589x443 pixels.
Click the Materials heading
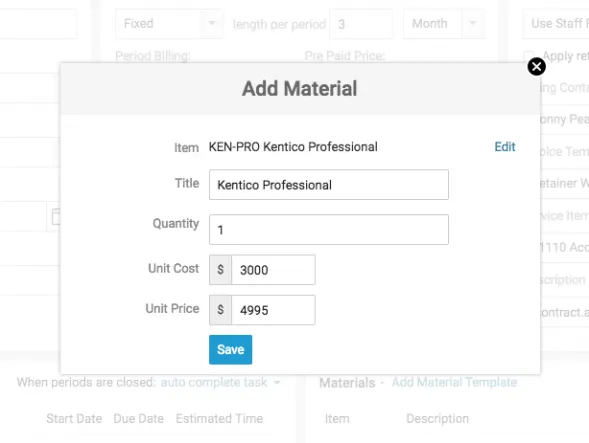tap(347, 383)
